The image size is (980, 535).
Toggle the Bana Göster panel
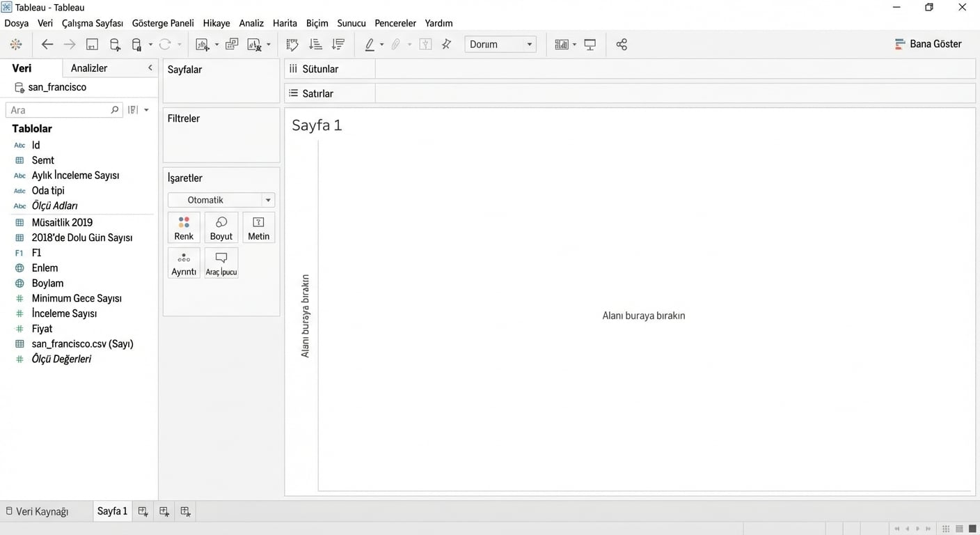point(928,44)
